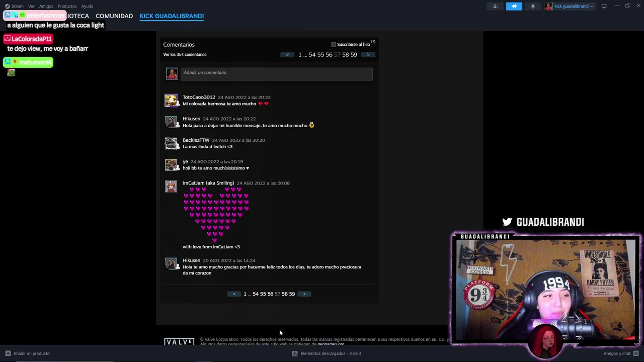
Task: Click the next page arrow below comments
Action: tap(304, 294)
